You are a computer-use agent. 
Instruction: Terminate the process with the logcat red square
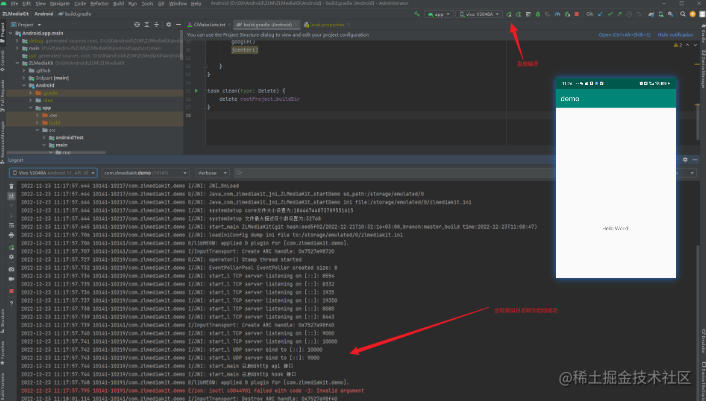pos(12,291)
